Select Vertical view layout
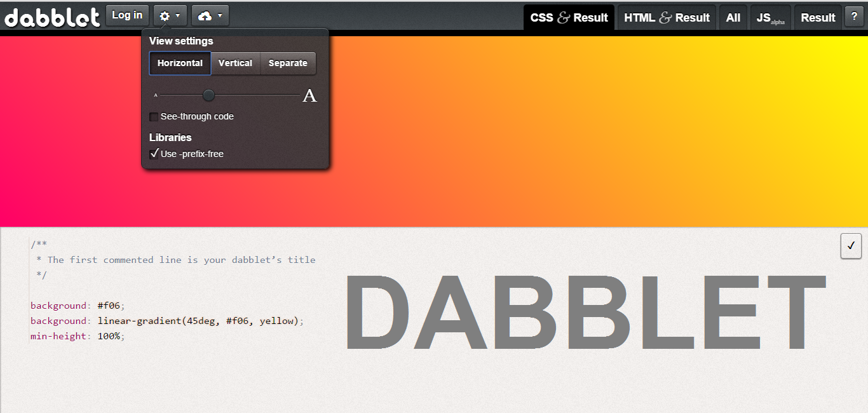Screen dimensions: 868x413 click(235, 64)
